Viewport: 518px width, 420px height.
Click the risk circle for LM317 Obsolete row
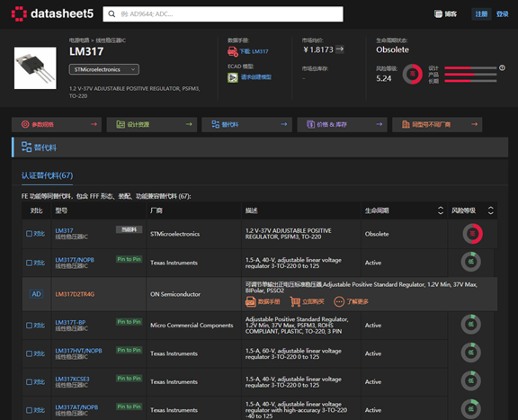(472, 234)
